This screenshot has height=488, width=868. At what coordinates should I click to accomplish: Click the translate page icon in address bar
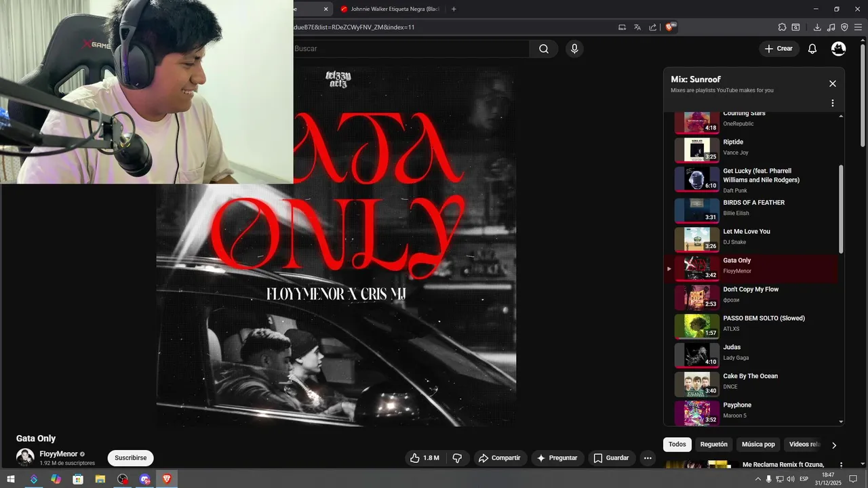pos(637,27)
